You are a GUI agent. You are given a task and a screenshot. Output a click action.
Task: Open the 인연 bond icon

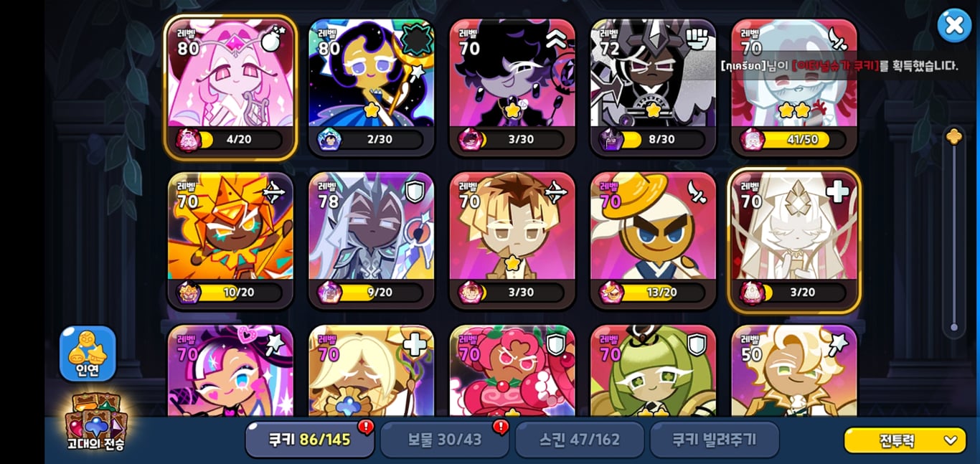point(88,353)
